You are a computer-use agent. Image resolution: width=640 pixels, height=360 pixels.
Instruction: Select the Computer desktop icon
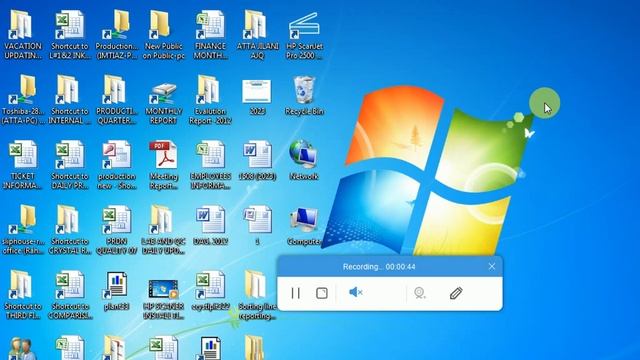click(x=304, y=225)
